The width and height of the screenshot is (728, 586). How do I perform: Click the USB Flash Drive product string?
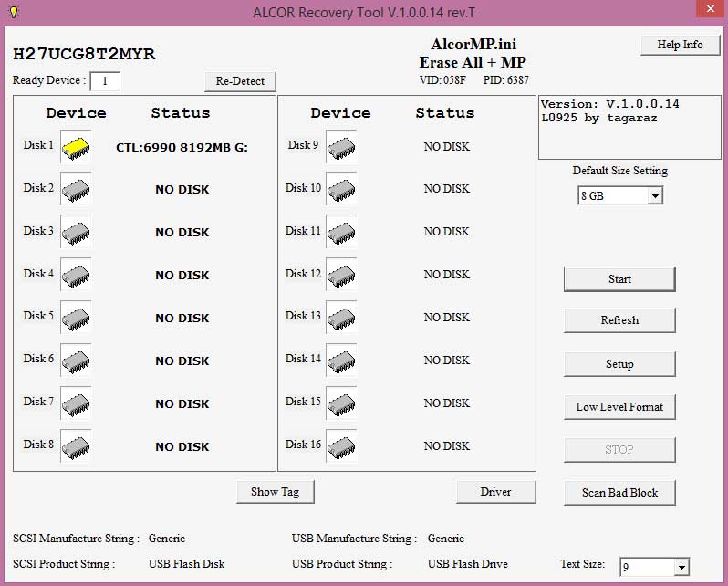[467, 564]
